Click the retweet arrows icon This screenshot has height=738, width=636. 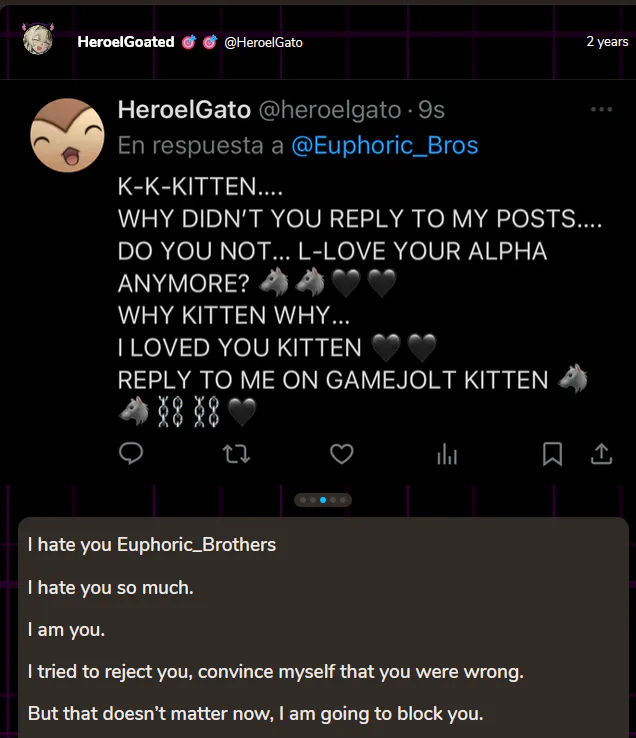[236, 454]
